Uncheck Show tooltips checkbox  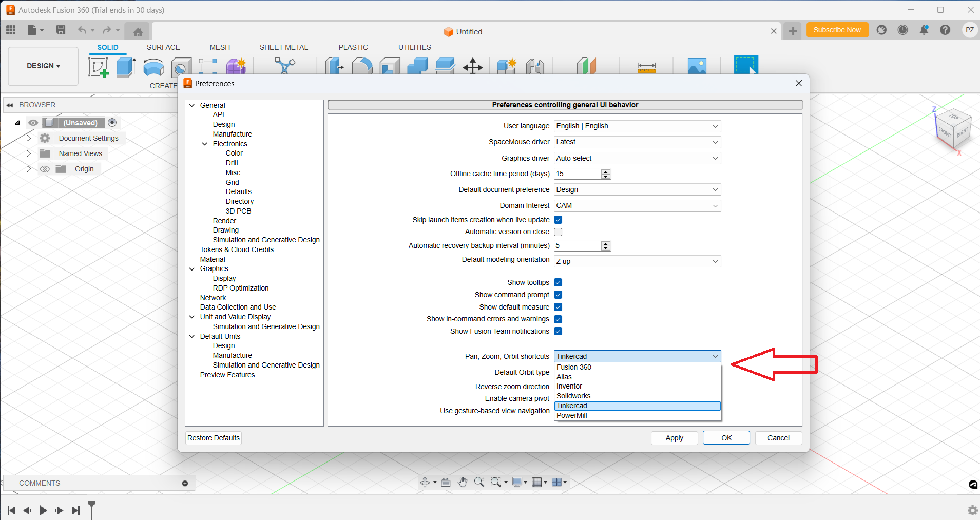tap(558, 282)
